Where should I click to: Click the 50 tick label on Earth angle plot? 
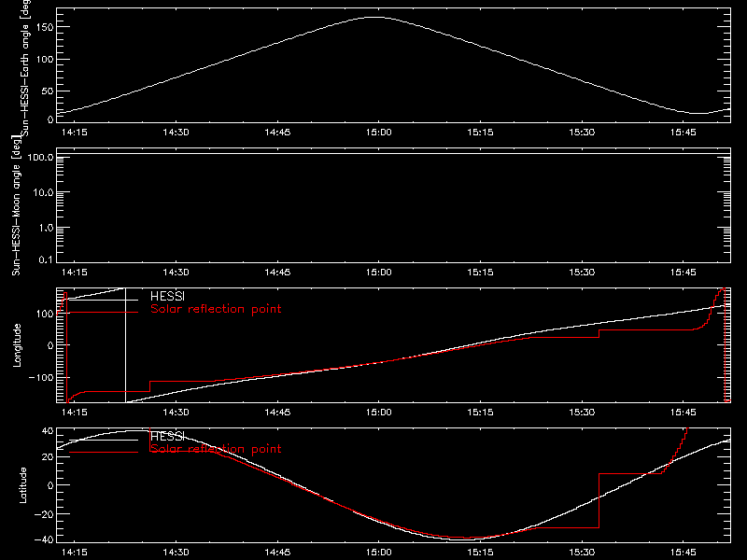pyautogui.click(x=48, y=91)
